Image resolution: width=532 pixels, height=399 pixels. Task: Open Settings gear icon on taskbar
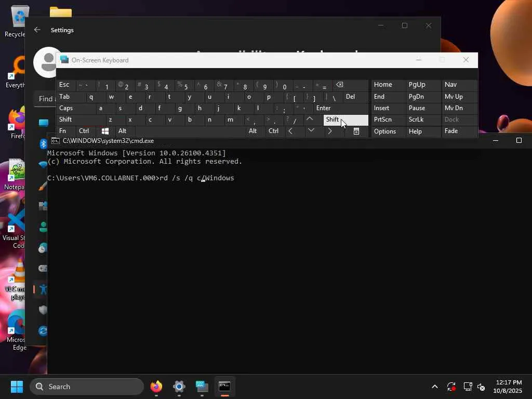(179, 387)
